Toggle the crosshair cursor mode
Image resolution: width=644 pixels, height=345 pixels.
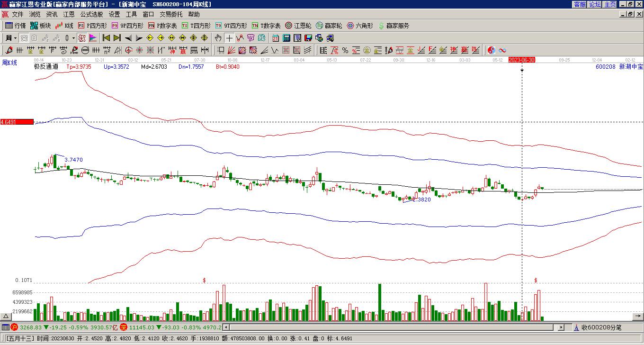coord(229,38)
